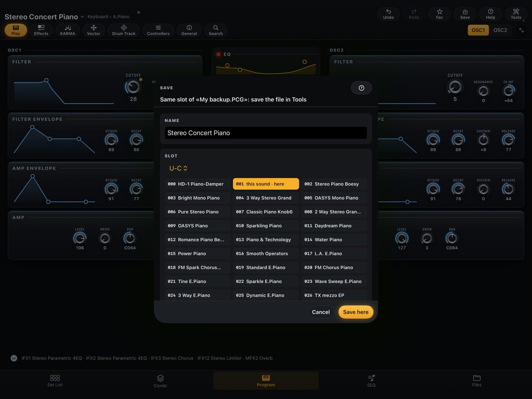
Task: Open the Search page
Action: [216, 30]
